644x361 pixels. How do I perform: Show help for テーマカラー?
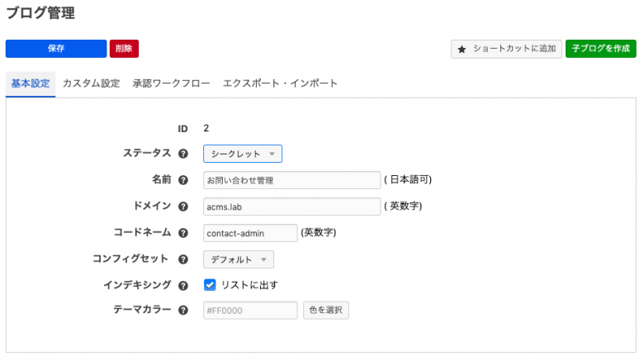[x=183, y=311]
